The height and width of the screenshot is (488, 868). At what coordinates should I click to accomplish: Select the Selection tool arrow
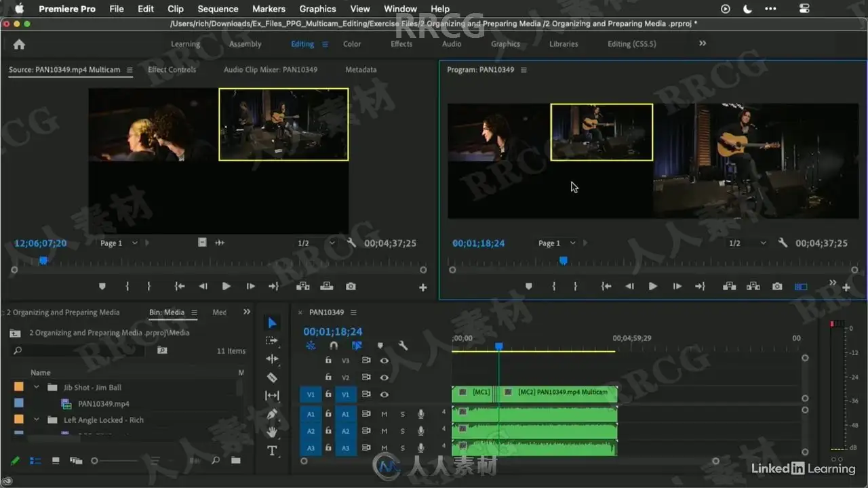[272, 323]
